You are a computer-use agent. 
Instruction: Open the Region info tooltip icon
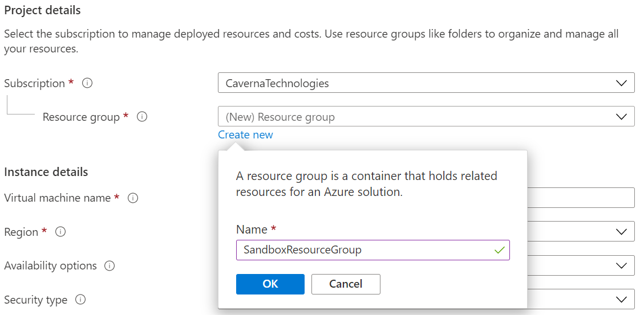60,232
